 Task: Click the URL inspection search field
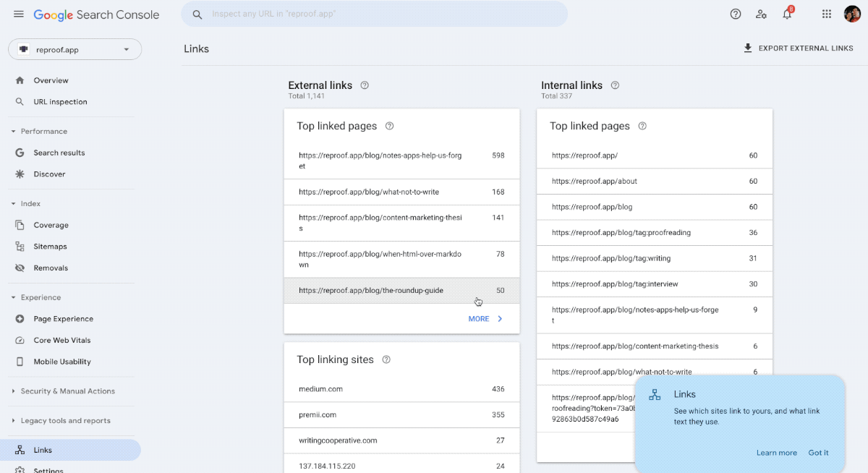[375, 14]
